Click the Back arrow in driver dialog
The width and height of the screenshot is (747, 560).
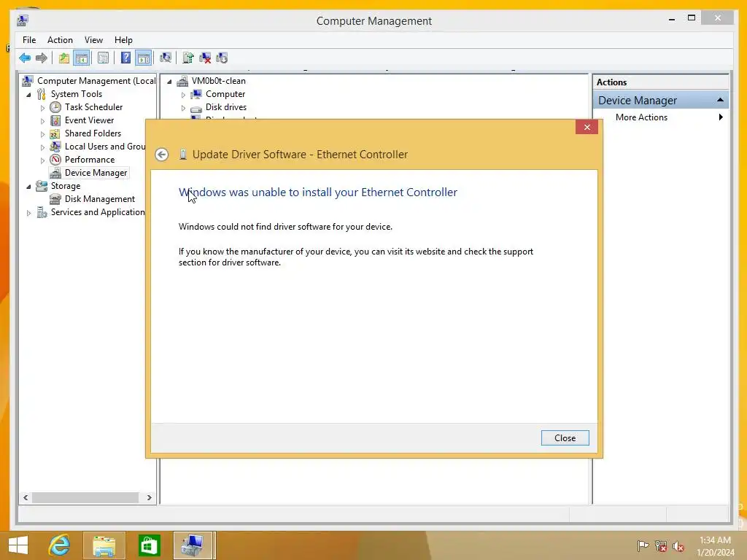[161, 155]
